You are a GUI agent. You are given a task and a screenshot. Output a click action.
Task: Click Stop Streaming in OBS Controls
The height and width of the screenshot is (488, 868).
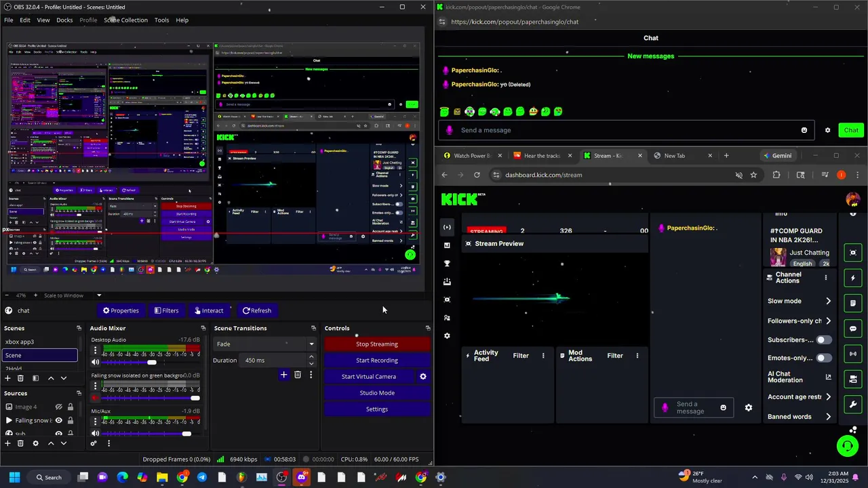[x=377, y=344]
